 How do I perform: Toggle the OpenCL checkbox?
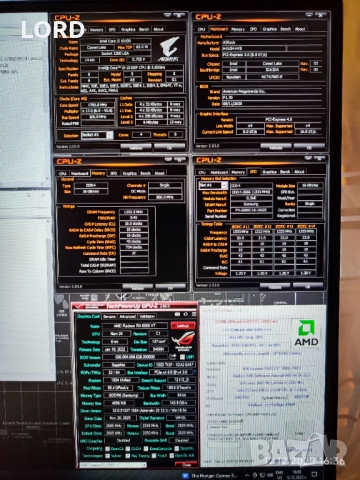[107, 449]
